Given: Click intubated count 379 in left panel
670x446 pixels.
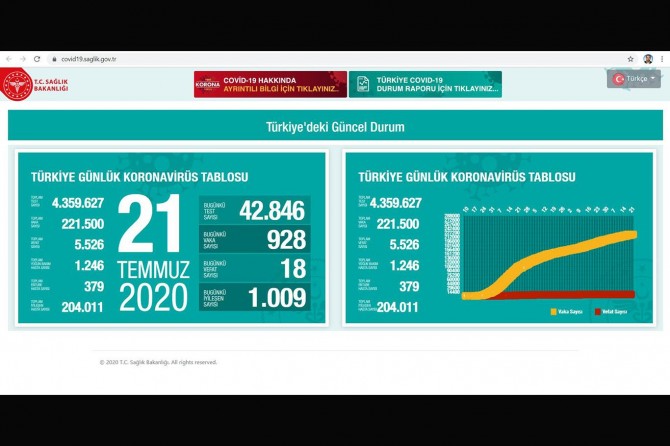Looking at the screenshot, I should 94,286.
